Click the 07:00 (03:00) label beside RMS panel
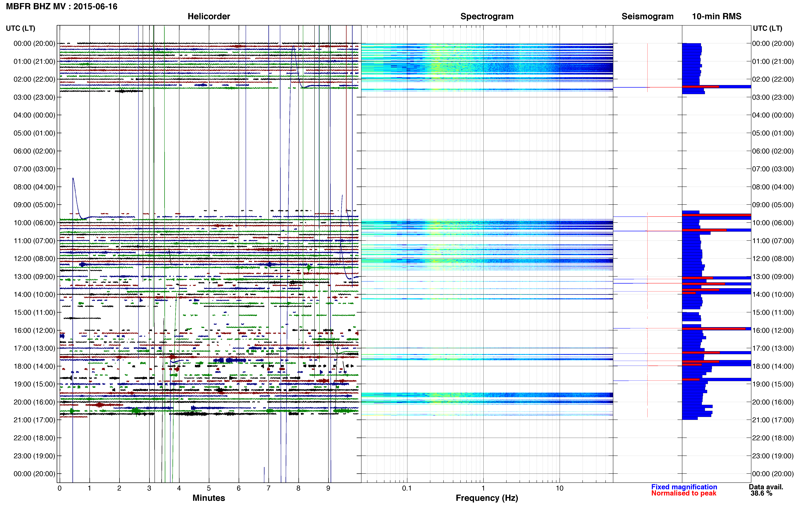812x508 pixels. (x=773, y=169)
